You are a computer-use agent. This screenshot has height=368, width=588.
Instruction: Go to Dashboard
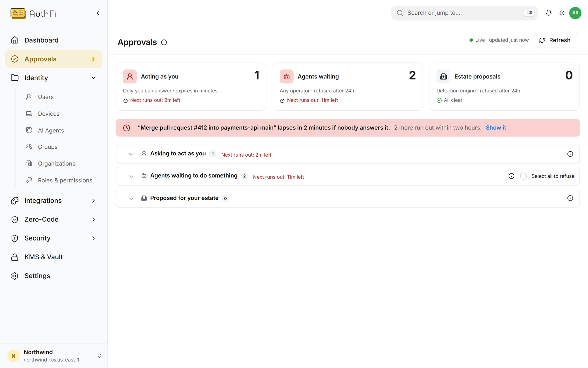coord(54,40)
